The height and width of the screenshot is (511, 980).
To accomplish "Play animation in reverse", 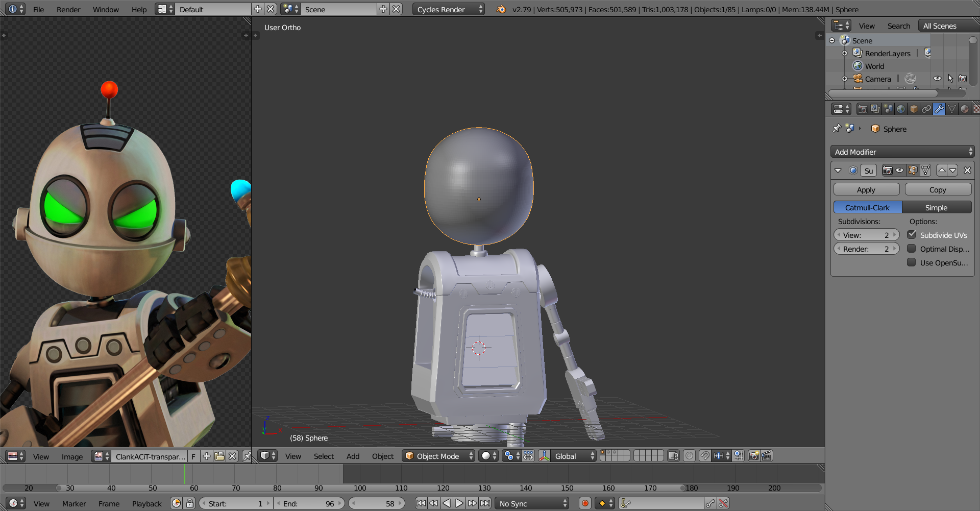I will click(447, 503).
